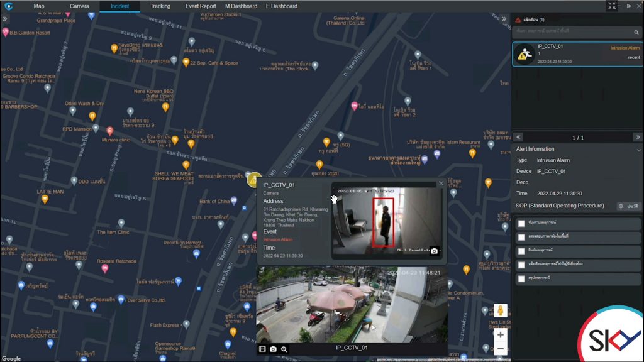Tick the third SOP checklist box
Screen dimensions: 644x362
pos(521,251)
